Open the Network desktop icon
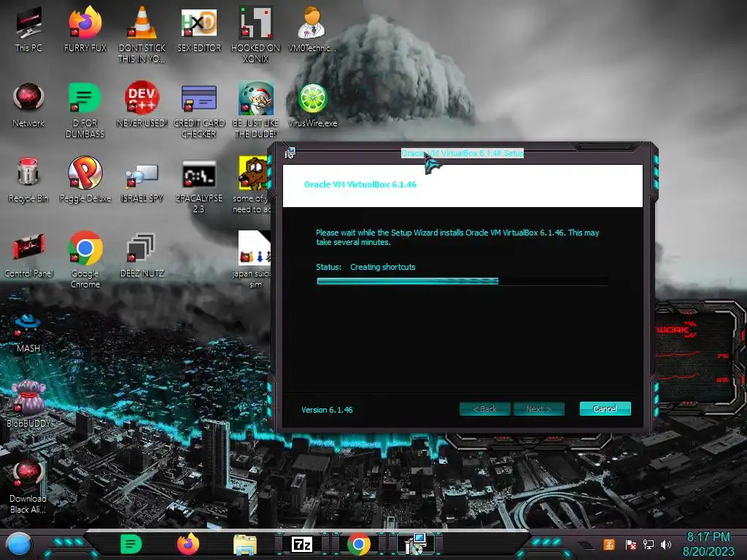This screenshot has width=747, height=560. click(28, 105)
